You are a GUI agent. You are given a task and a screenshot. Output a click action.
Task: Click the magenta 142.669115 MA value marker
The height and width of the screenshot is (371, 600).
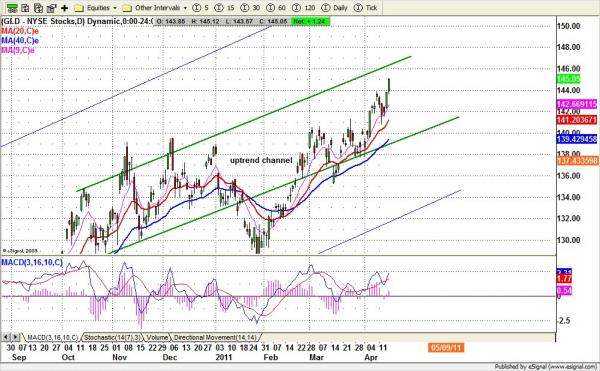577,104
